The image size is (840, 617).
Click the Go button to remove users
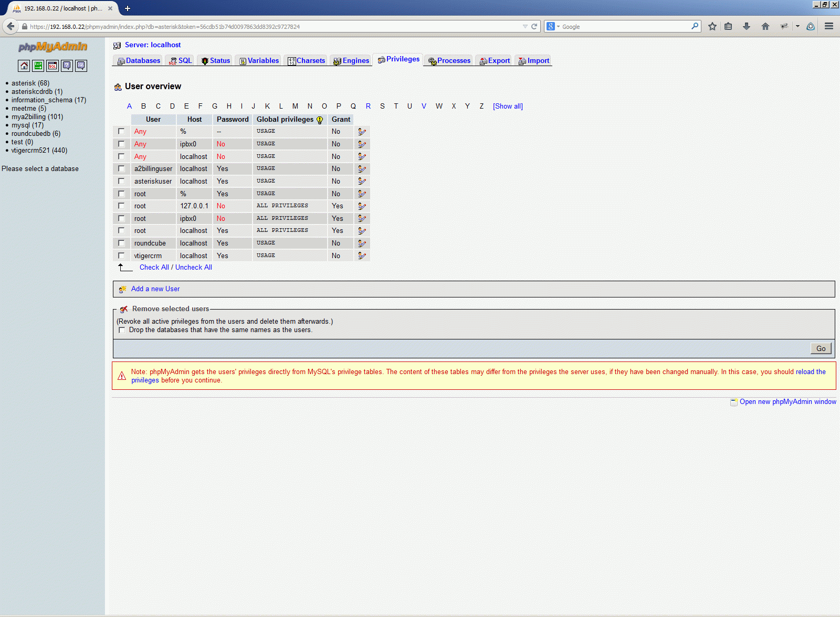pos(821,348)
